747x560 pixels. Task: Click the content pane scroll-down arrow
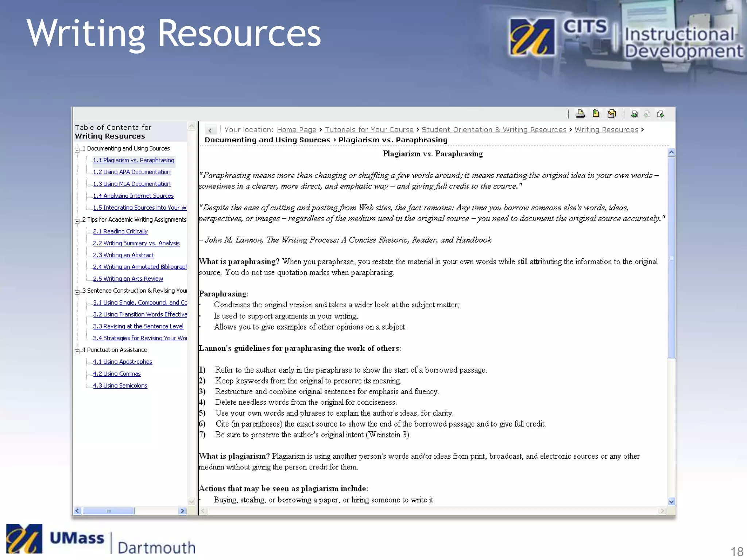coord(671,502)
